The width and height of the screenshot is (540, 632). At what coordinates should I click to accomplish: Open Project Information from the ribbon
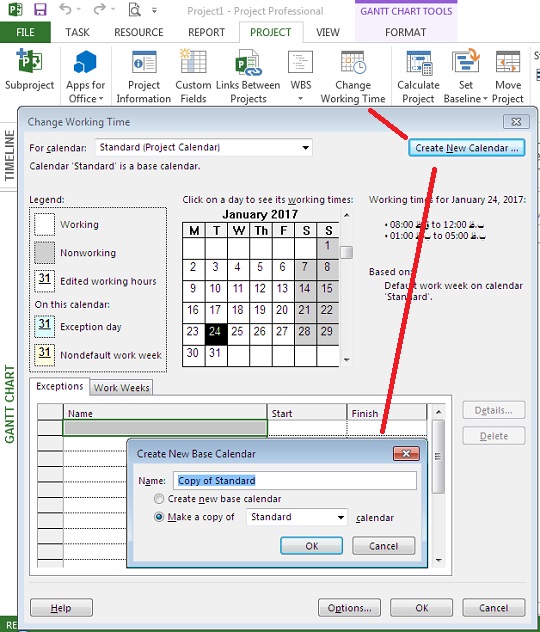pyautogui.click(x=144, y=64)
